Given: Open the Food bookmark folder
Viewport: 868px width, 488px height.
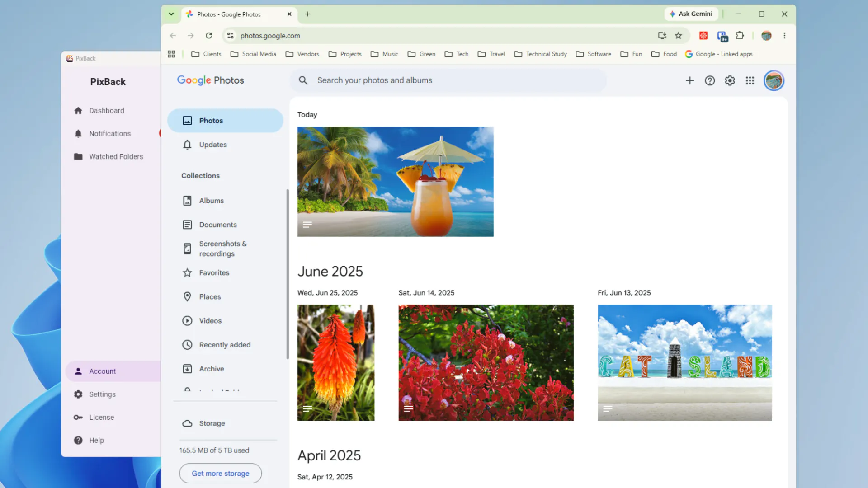Looking at the screenshot, I should click(x=664, y=54).
